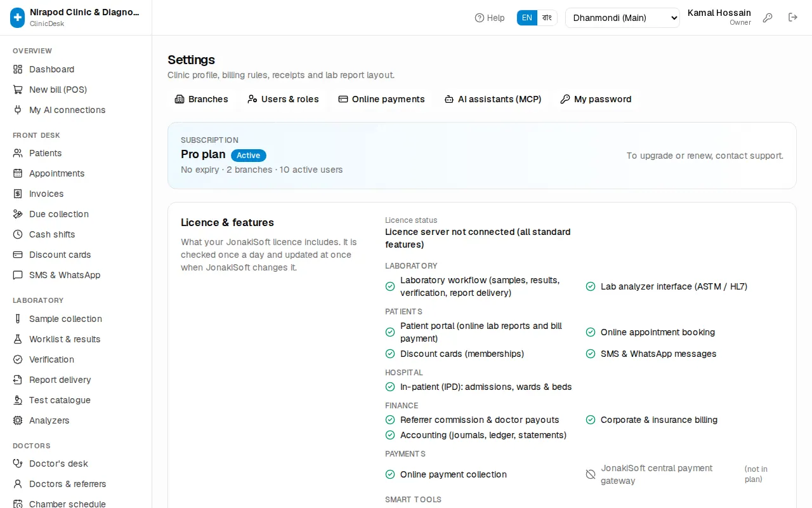812x508 pixels.
Task: Click 'Licence server not connected' status text
Action: pyautogui.click(x=478, y=238)
